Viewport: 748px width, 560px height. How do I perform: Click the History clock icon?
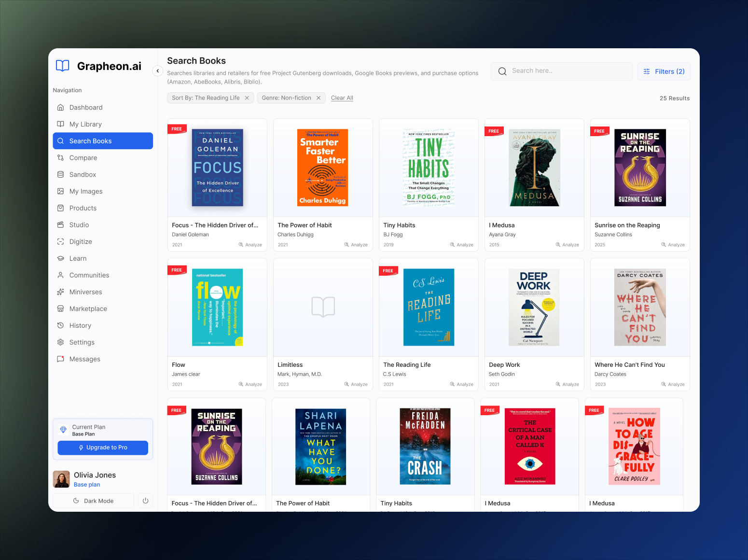(60, 325)
